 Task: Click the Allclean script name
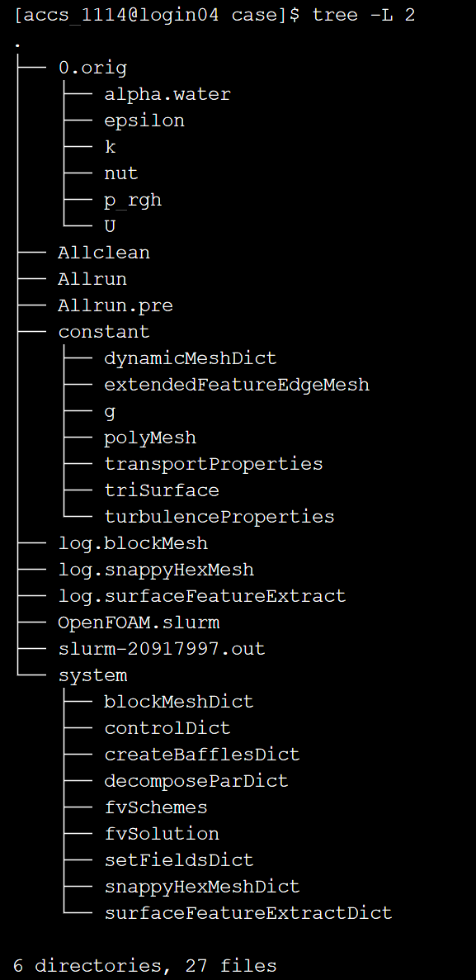104,253
